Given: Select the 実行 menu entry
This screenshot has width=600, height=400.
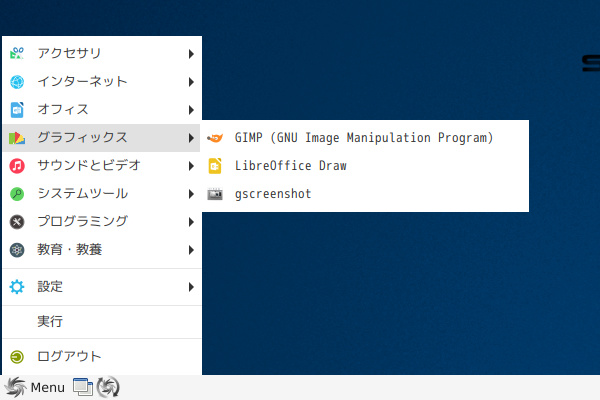Looking at the screenshot, I should (x=102, y=321).
